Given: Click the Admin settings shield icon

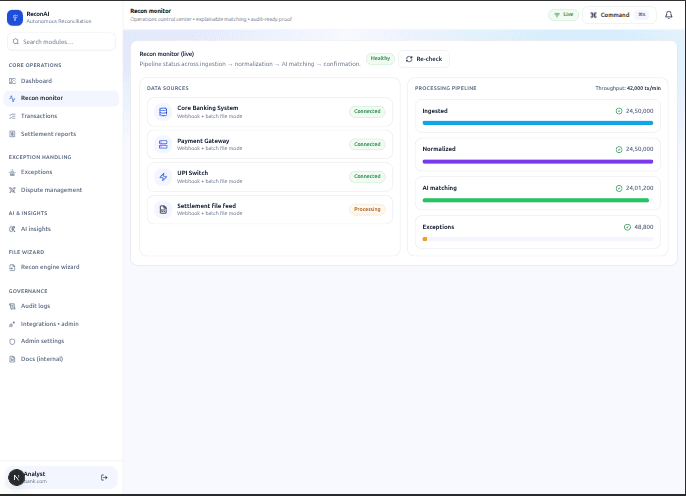Looking at the screenshot, I should 12,341.
